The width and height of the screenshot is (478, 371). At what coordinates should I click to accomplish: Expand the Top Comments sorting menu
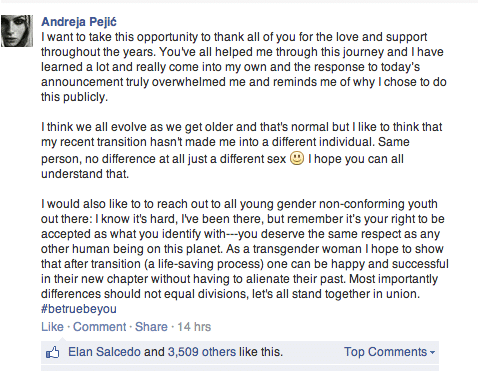tap(389, 352)
